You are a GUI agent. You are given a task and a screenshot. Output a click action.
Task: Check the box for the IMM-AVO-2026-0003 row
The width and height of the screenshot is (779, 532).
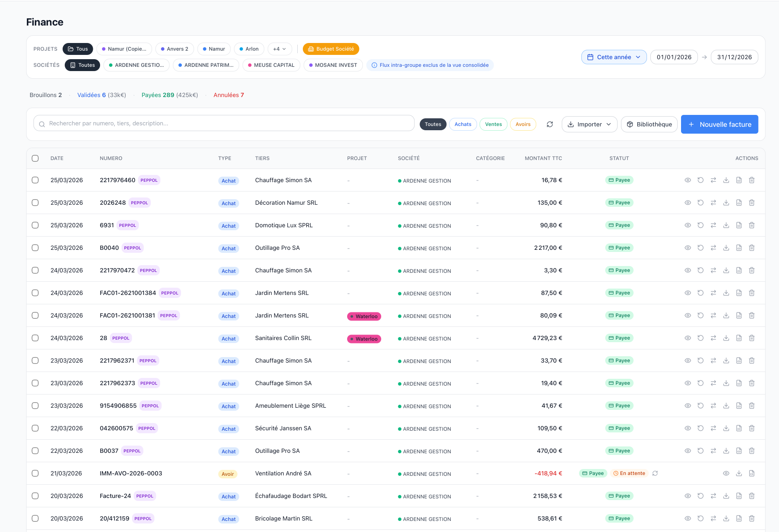[35, 473]
